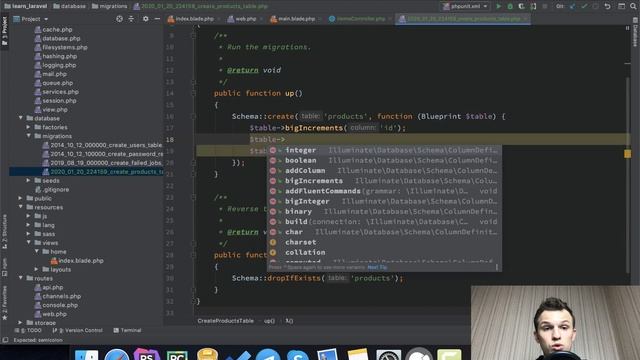Screen dimensions: 640x360
Task: Open Telegram from the dock
Action: [268, 354]
